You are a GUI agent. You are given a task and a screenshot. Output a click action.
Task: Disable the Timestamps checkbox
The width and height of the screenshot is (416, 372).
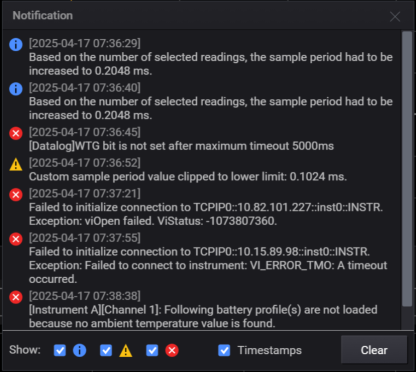coord(224,350)
